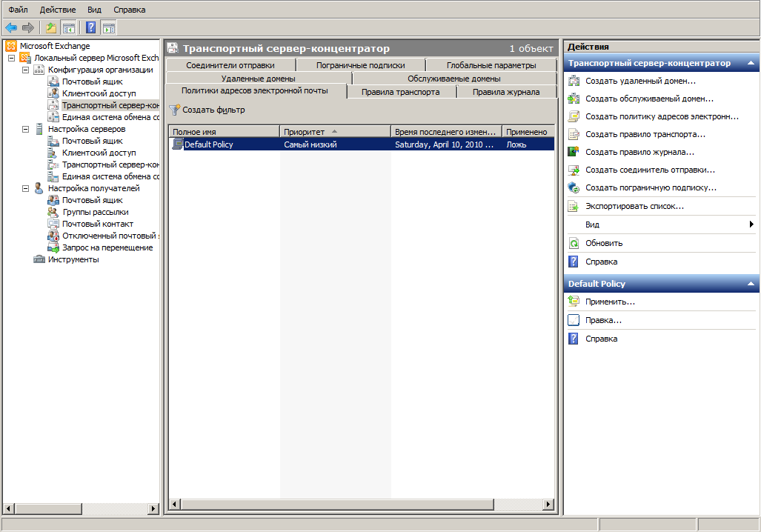The image size is (761, 532).
Task: Select the Политики адресов электронной почты tab
Action: tap(255, 91)
